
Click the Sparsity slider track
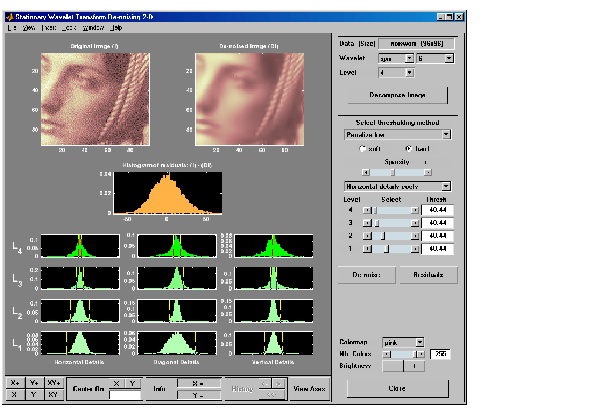[x=397, y=173]
